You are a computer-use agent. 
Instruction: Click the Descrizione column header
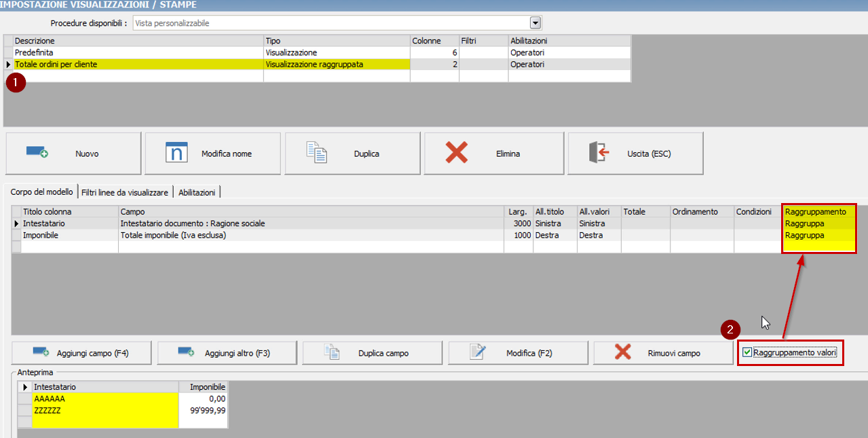[x=138, y=41]
